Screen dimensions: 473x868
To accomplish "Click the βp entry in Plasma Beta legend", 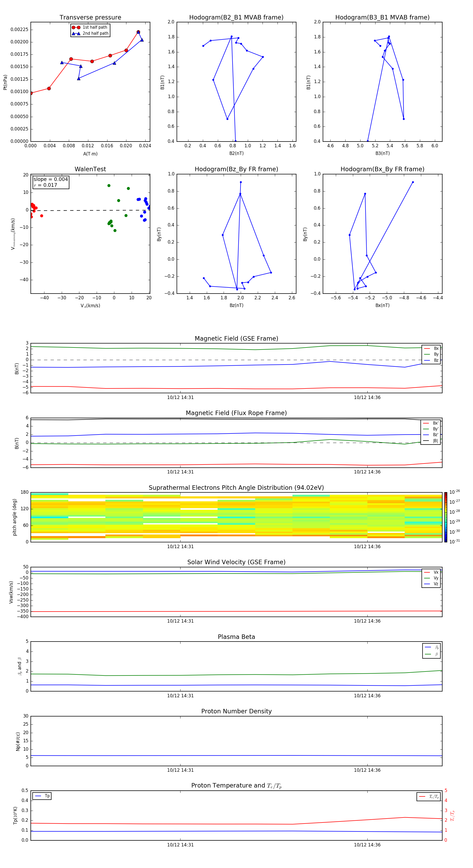I will click(432, 647).
